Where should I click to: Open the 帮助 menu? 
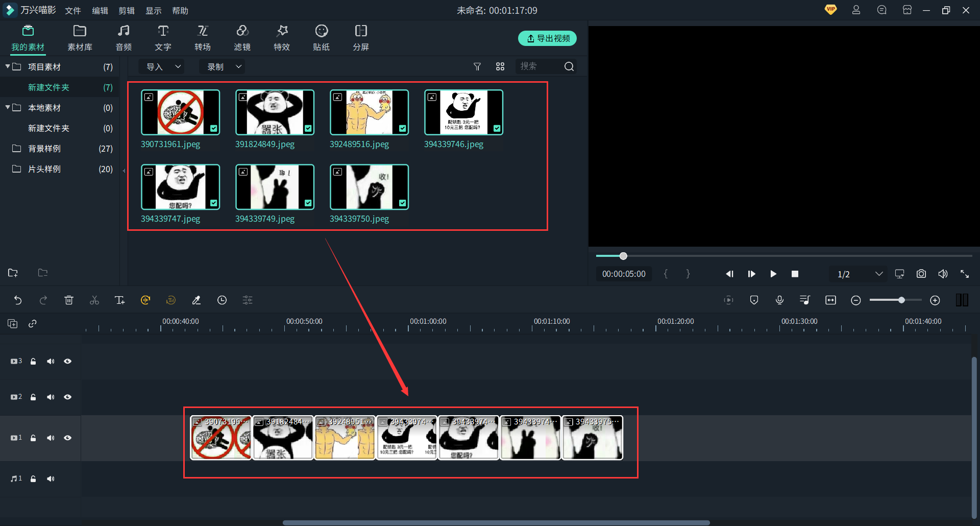pos(180,11)
